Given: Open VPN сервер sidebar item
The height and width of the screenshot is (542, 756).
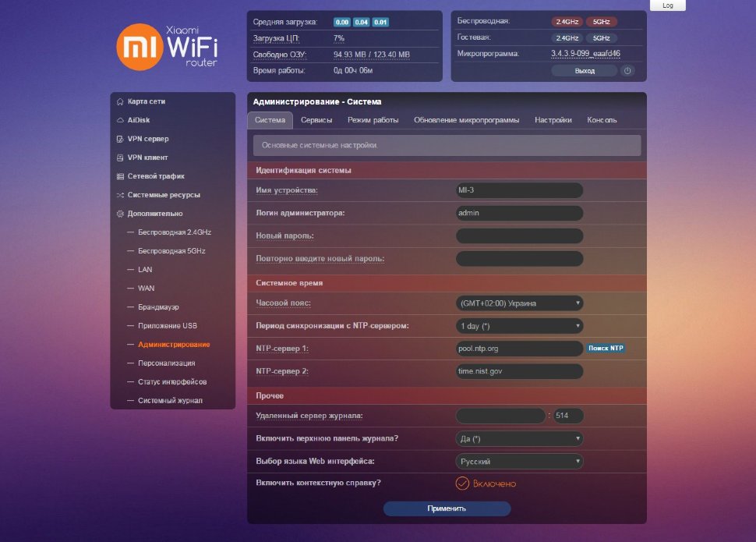Looking at the screenshot, I should pyautogui.click(x=147, y=139).
